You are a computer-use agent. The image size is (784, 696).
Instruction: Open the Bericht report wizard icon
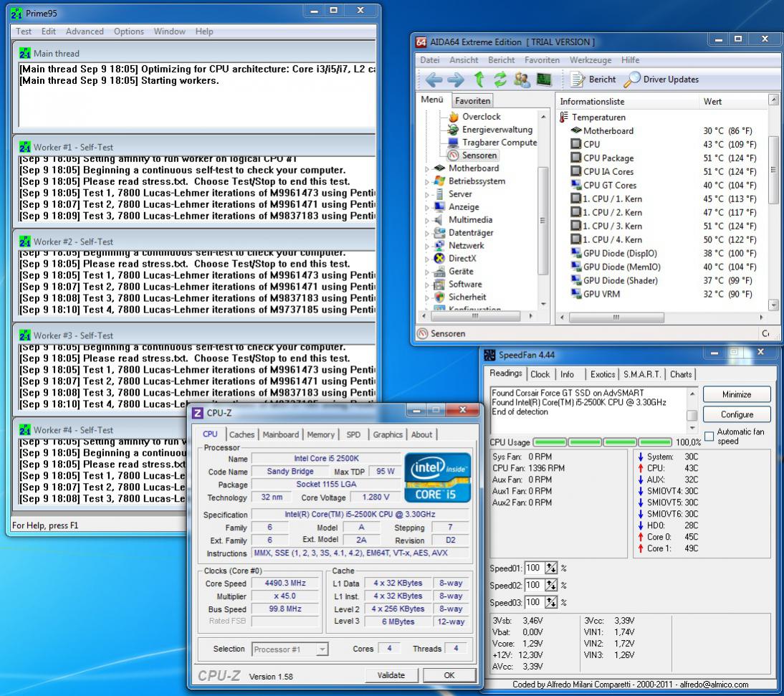(x=579, y=80)
